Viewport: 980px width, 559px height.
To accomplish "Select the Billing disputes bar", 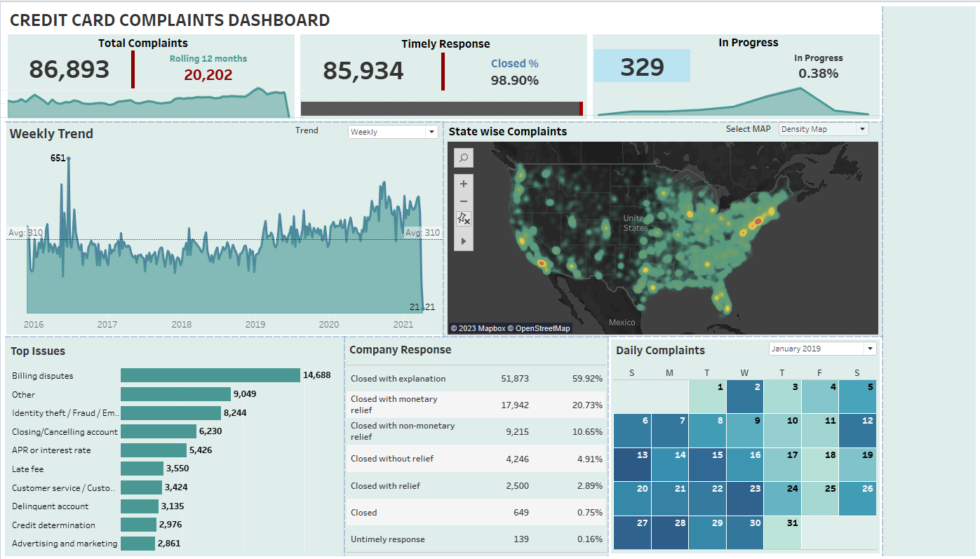I will pyautogui.click(x=210, y=376).
